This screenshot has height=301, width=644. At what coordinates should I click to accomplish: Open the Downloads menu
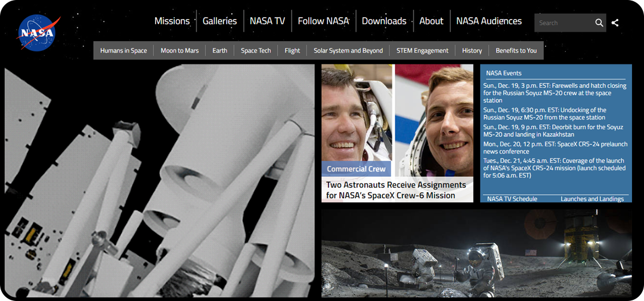click(384, 21)
